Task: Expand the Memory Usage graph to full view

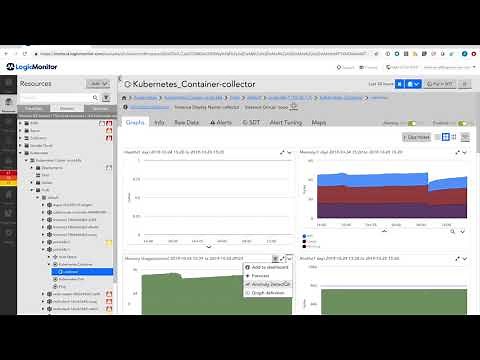Action: 282,258
